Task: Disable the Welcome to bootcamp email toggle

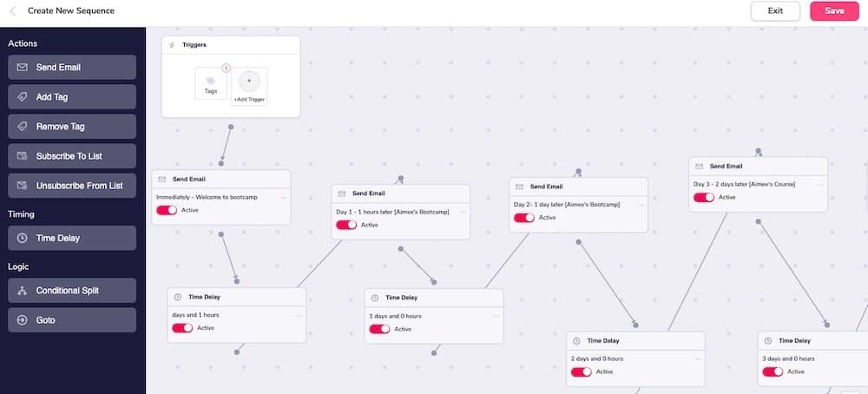Action: point(167,210)
